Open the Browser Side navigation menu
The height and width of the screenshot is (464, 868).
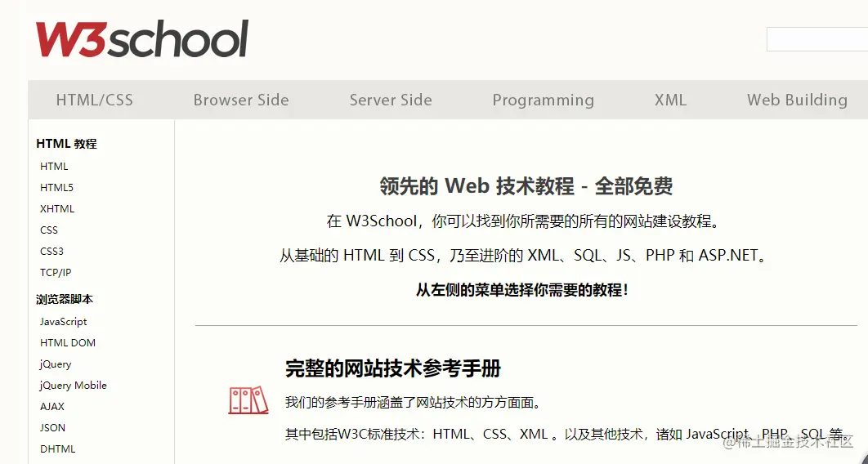point(241,100)
